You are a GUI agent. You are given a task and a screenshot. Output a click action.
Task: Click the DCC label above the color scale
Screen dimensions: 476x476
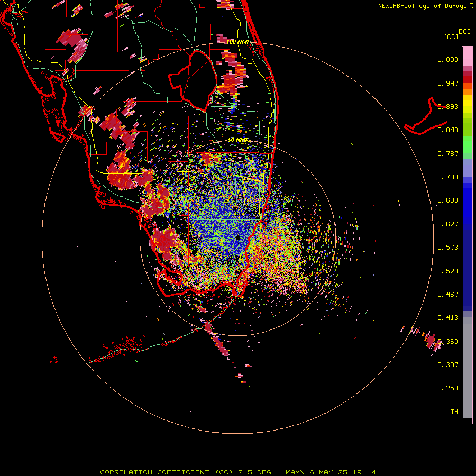(464, 32)
